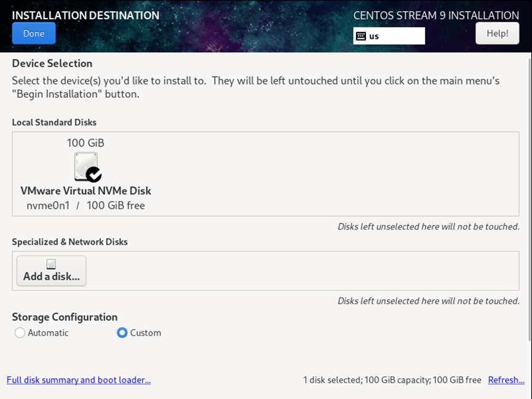Click the 'Local Standard Disks' section label
The image size is (532, 399).
click(54, 122)
